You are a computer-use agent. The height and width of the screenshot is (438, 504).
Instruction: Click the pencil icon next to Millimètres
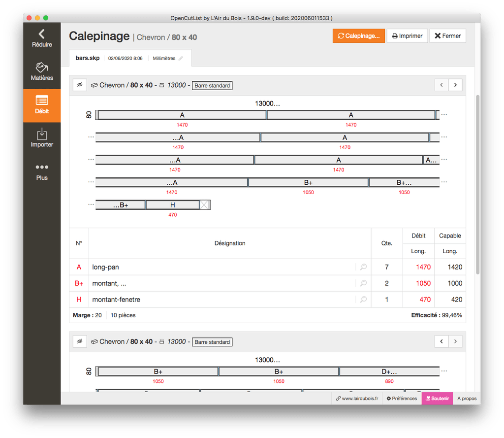181,58
